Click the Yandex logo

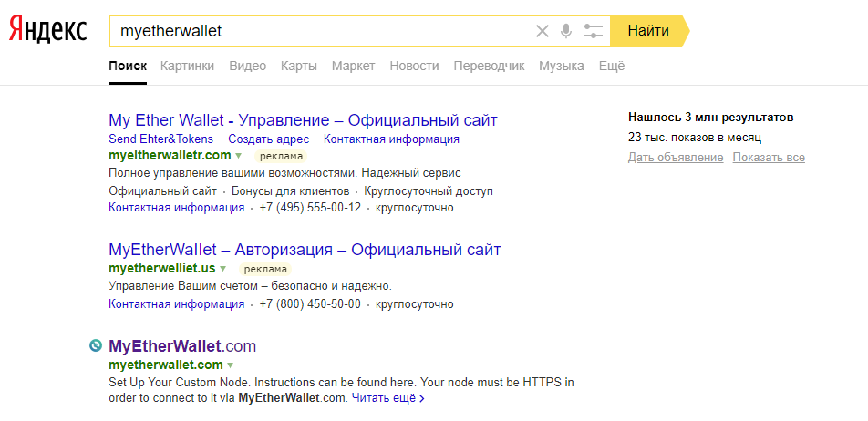[48, 30]
